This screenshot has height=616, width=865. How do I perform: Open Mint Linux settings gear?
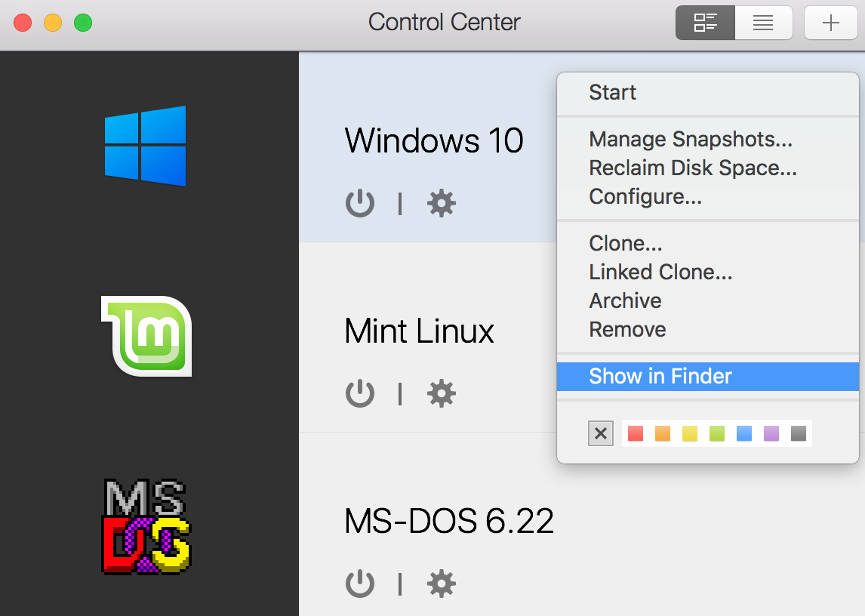click(x=442, y=393)
